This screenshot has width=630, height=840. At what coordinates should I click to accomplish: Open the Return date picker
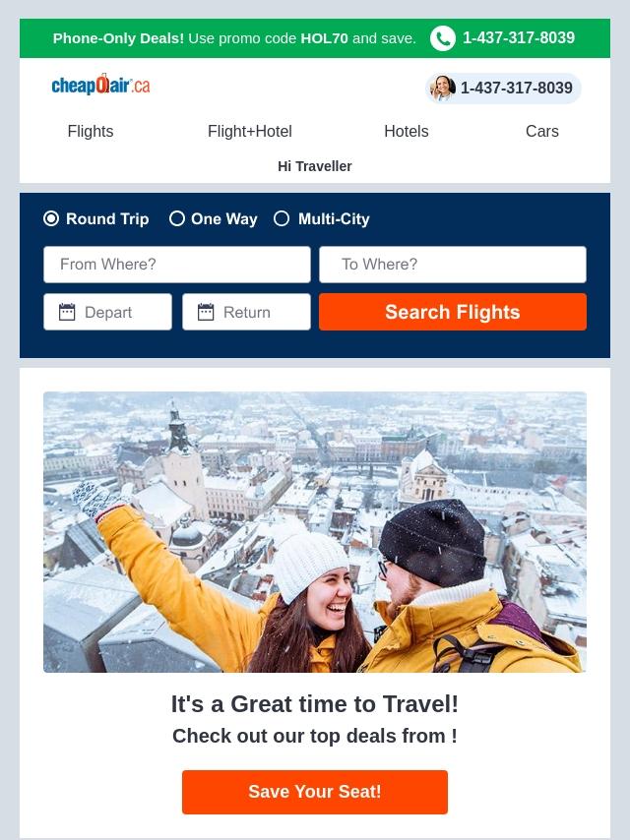pyautogui.click(x=247, y=312)
